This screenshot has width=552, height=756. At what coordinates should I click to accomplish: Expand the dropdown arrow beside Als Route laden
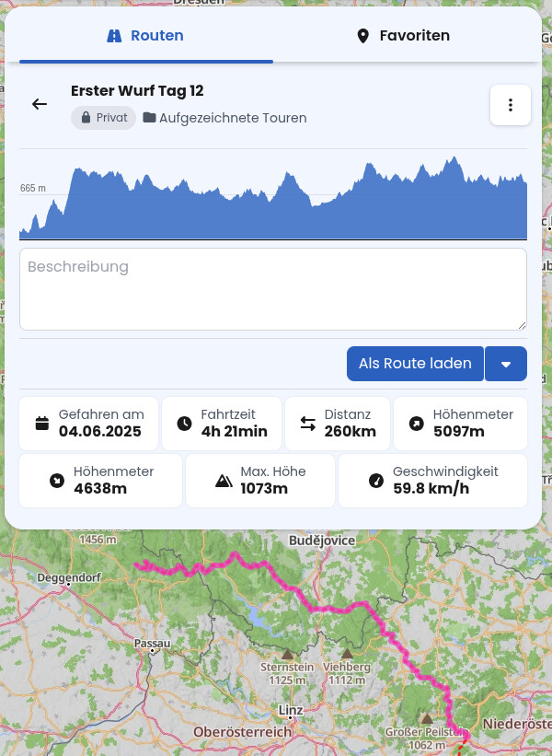pyautogui.click(x=506, y=364)
